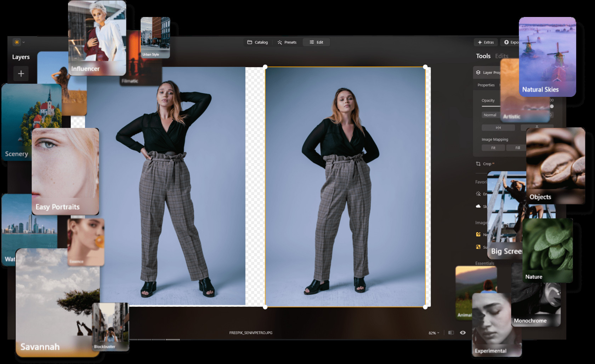Viewport: 595px width, 364px height.
Task: Select the Sky tool cloud icon
Action: coord(478,206)
